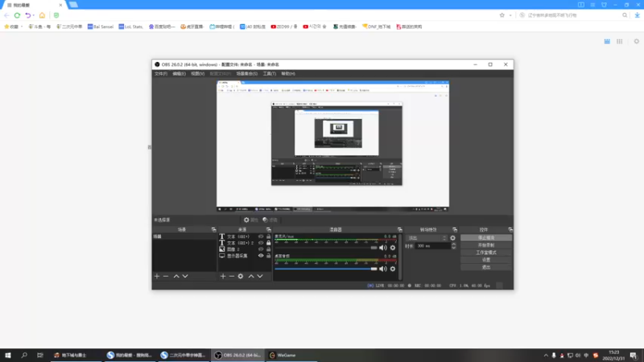The width and height of the screenshot is (644, 362).
Task: Click the OBS preview canvas
Action: [332, 146]
